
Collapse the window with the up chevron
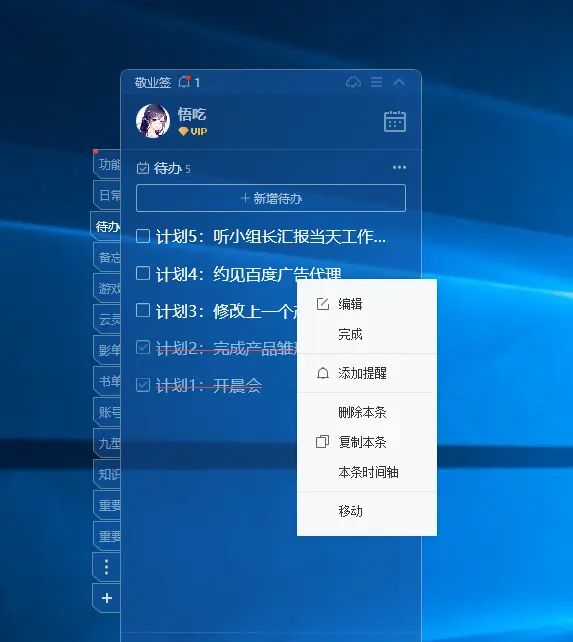[x=399, y=82]
